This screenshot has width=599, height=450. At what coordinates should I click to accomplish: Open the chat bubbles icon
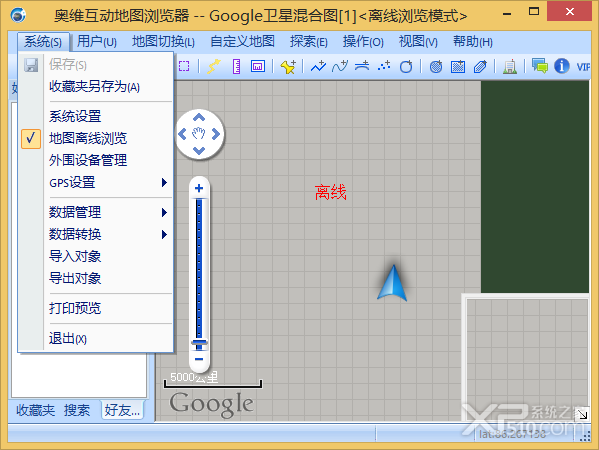click(539, 66)
